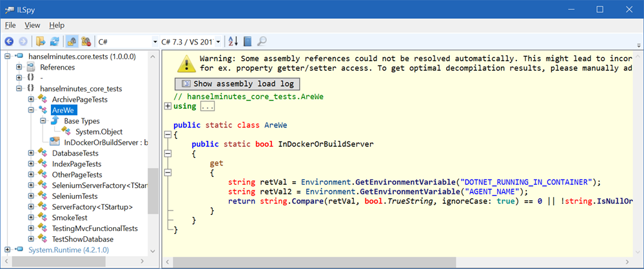Click the ArchivePageTests class icon
The width and height of the screenshot is (644, 269).
[x=43, y=99]
